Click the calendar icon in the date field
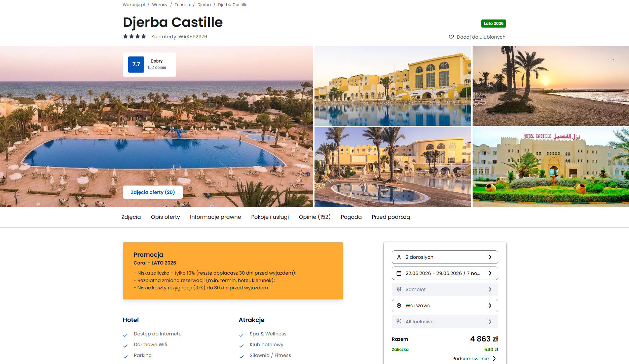Image resolution: width=629 pixels, height=364 pixels. (x=399, y=273)
